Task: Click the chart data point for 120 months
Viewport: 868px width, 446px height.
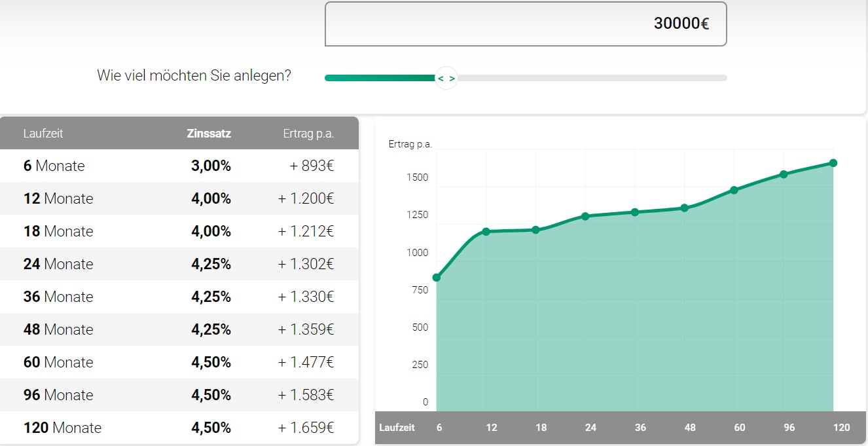Action: coord(833,163)
